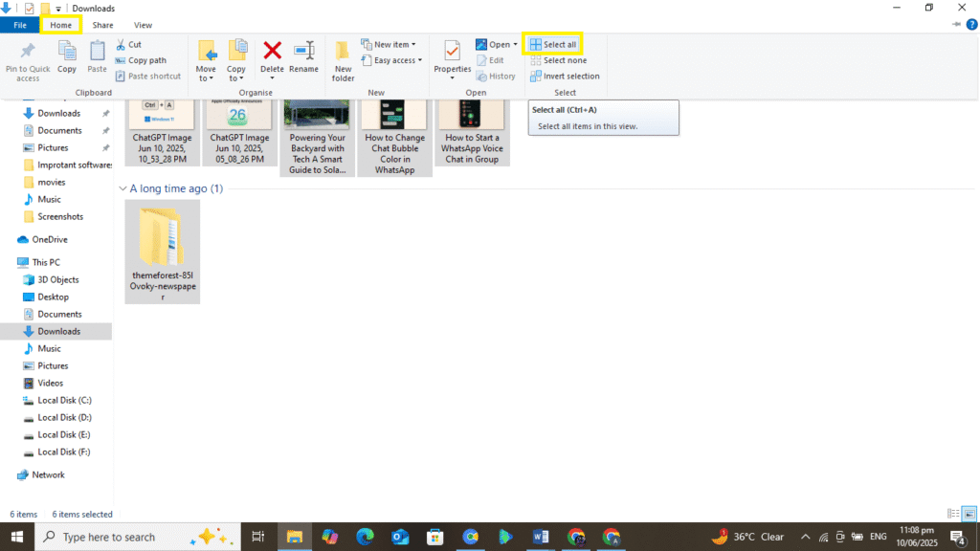
Task: Open pinned Pictures in Quick access
Action: click(x=53, y=148)
